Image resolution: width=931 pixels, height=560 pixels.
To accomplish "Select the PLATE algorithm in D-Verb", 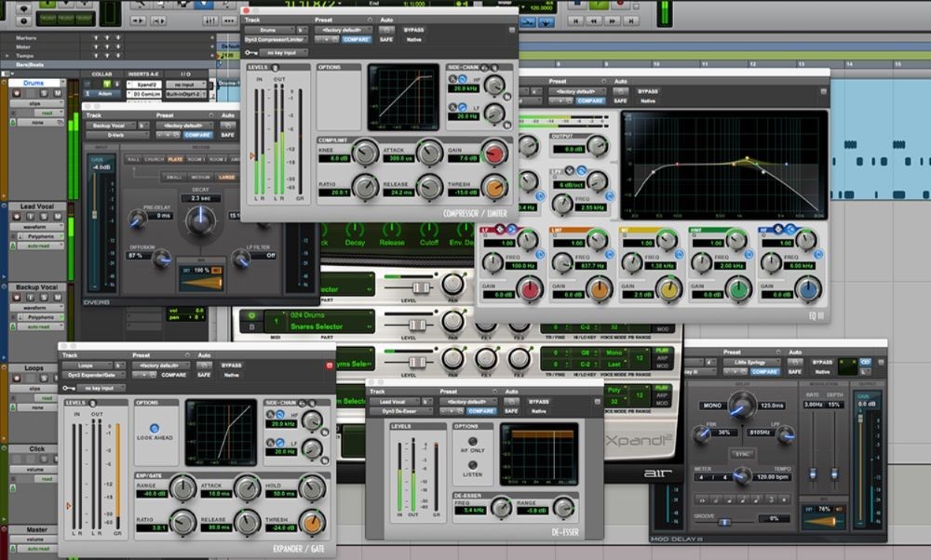I will pyautogui.click(x=175, y=159).
